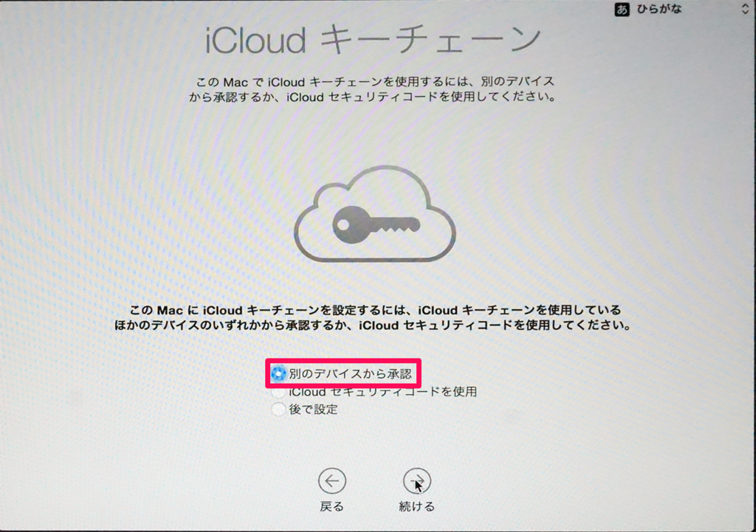Select the 後で設定 radio option
Viewport: 756px width, 532px height.
click(x=278, y=410)
